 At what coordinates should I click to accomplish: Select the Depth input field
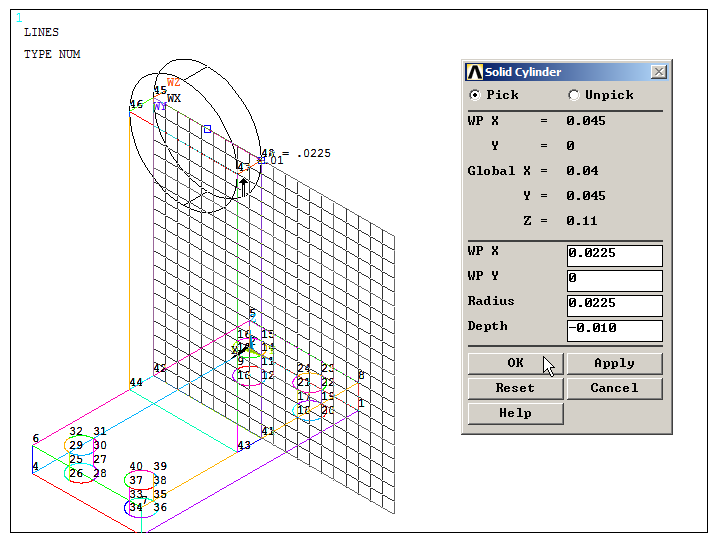click(x=614, y=330)
